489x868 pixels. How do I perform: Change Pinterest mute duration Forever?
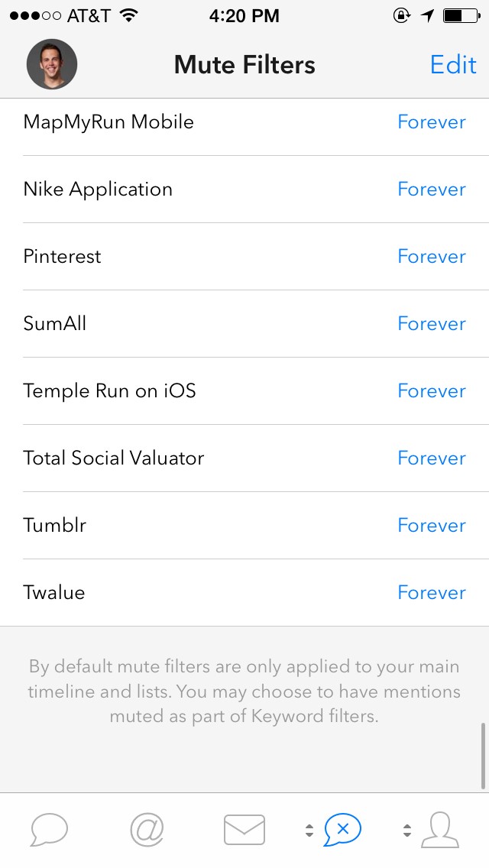432,256
